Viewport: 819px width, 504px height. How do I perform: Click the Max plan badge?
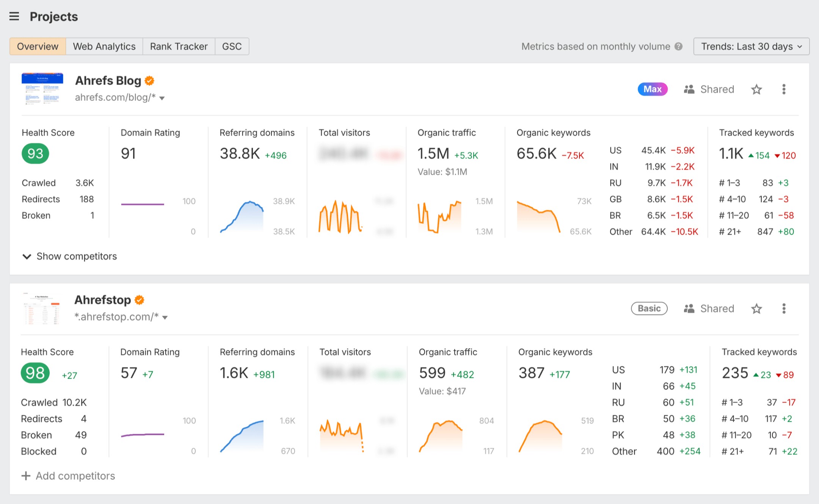pos(652,89)
